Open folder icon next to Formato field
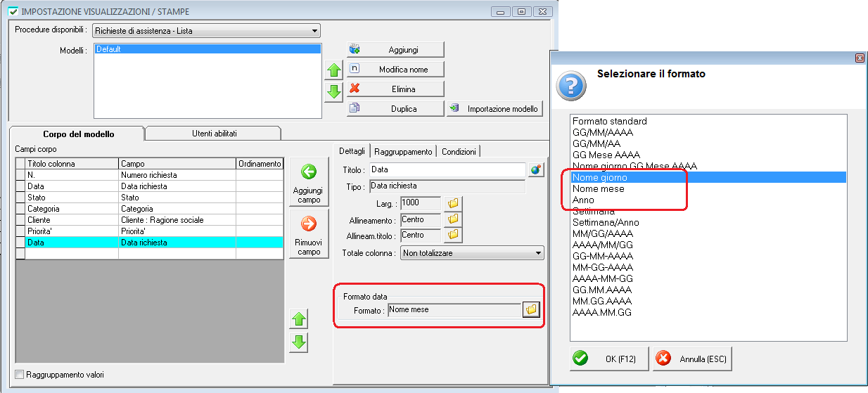868x393 pixels. [531, 309]
